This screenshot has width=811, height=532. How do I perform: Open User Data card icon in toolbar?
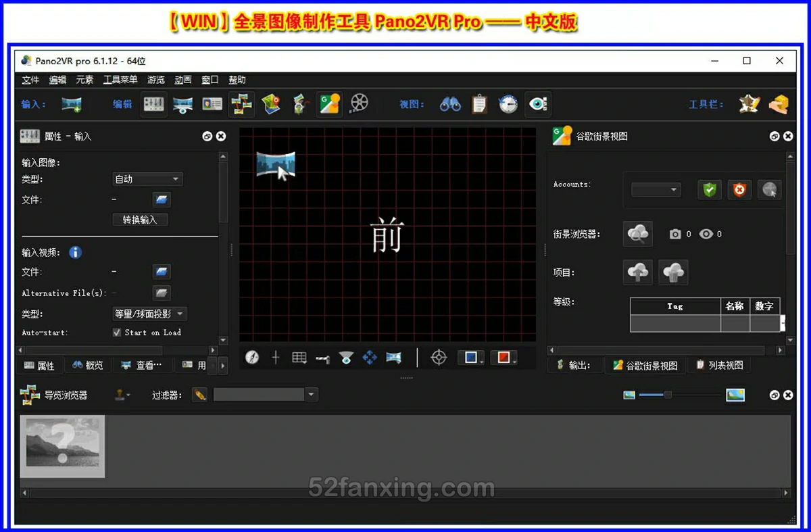click(x=212, y=105)
